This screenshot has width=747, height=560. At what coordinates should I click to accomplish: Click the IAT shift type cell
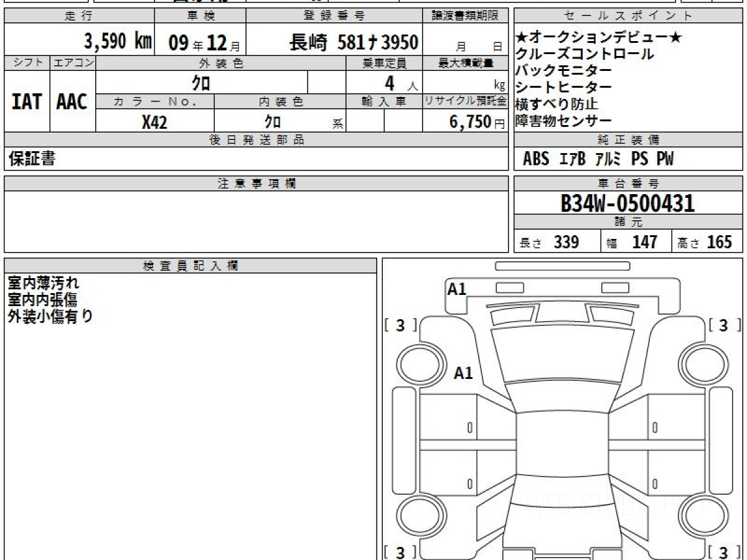[27, 102]
